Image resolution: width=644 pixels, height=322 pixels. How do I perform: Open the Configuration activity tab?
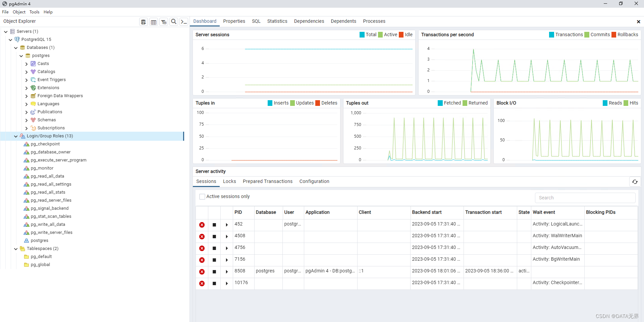coord(314,181)
